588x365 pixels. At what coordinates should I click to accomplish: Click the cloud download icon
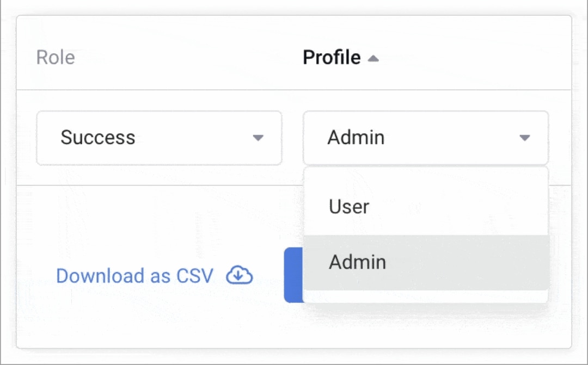(240, 275)
